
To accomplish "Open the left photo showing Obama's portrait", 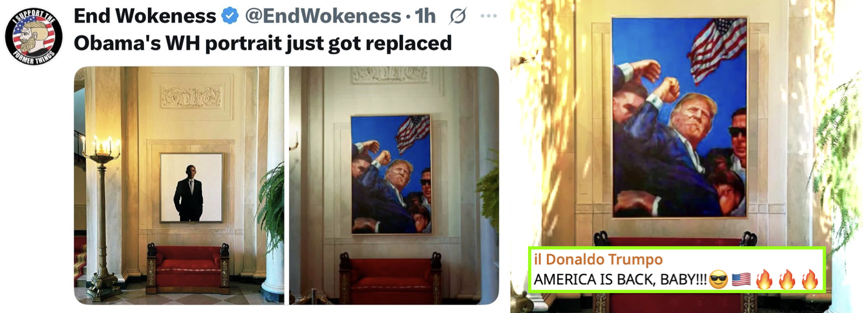I will point(179,185).
